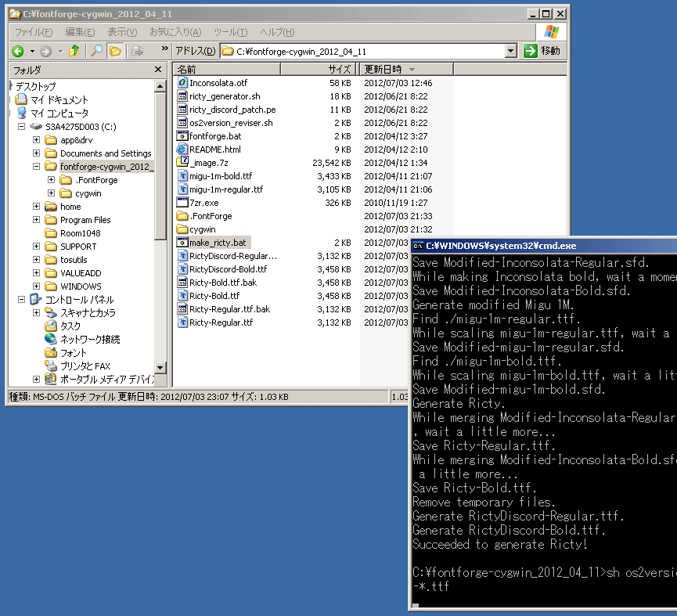Select the Ricty-Regular.ttf font icon
The image size is (677, 616).
tap(182, 322)
